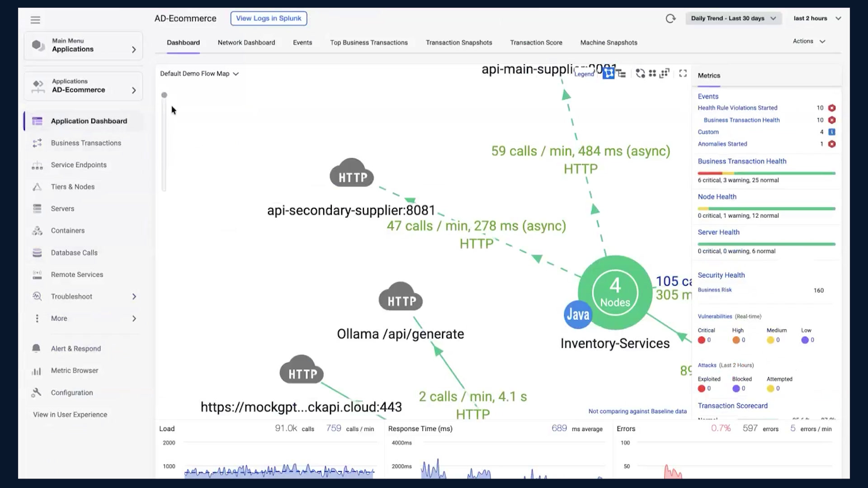The width and height of the screenshot is (868, 488).
Task: Open the Actions dropdown
Action: tap(809, 41)
